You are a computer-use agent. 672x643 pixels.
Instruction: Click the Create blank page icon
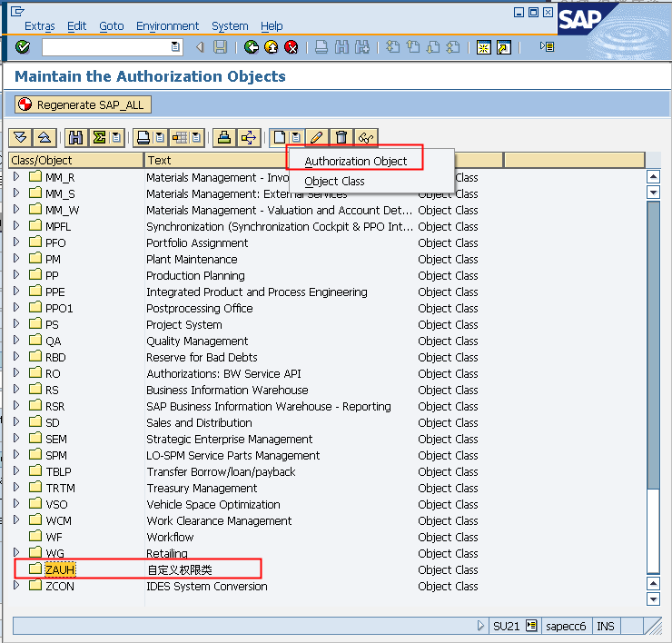click(x=280, y=138)
